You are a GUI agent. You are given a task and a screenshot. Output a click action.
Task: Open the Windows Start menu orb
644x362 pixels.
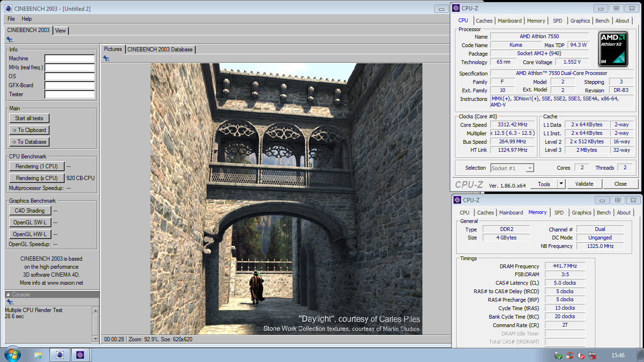click(x=12, y=354)
